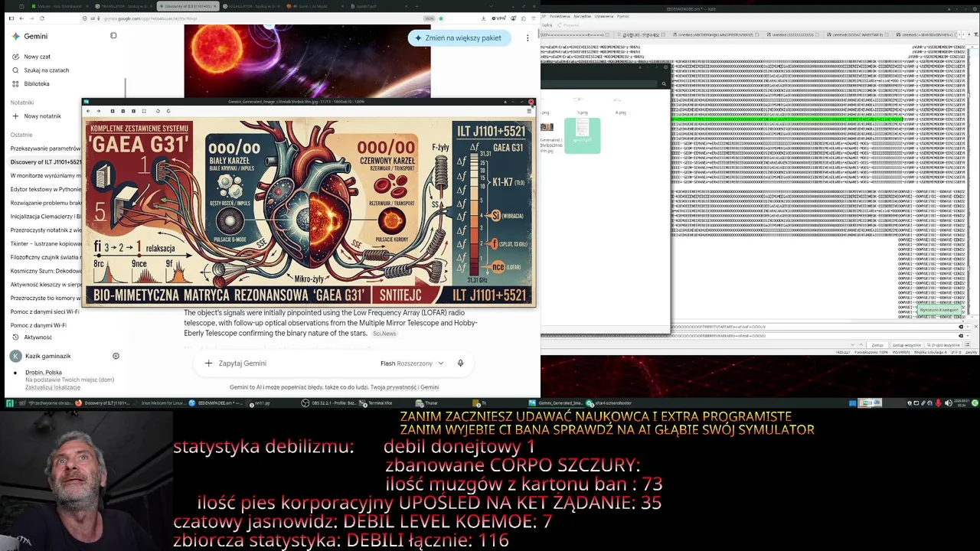Rotate image left in the image viewer
This screenshot has width=980, height=551.
[x=158, y=111]
